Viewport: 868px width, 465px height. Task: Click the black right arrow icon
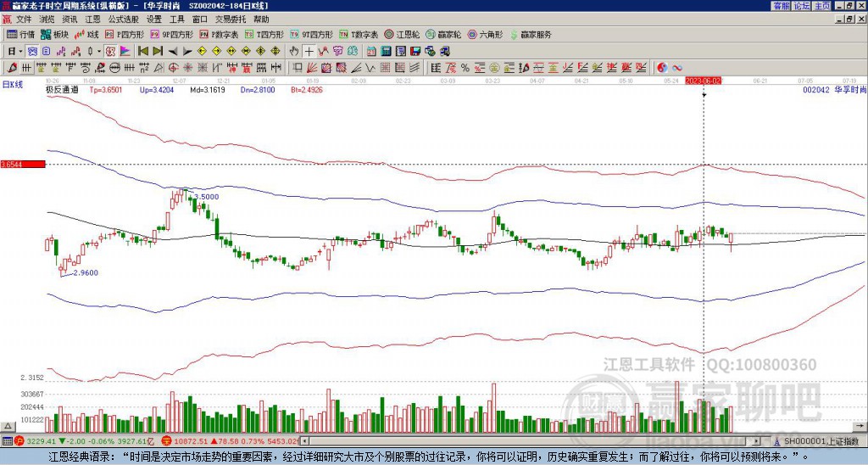(x=187, y=52)
